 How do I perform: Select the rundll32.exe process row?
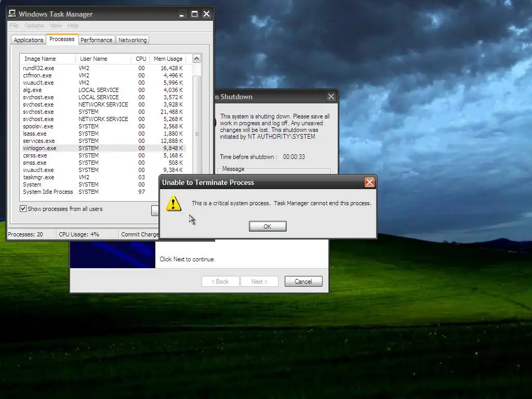click(x=103, y=68)
